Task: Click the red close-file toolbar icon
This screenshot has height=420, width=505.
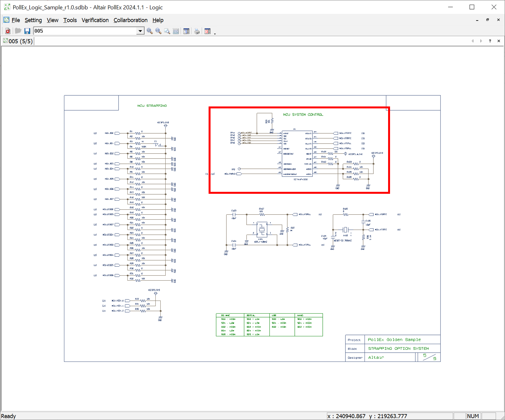Action: click(8, 31)
